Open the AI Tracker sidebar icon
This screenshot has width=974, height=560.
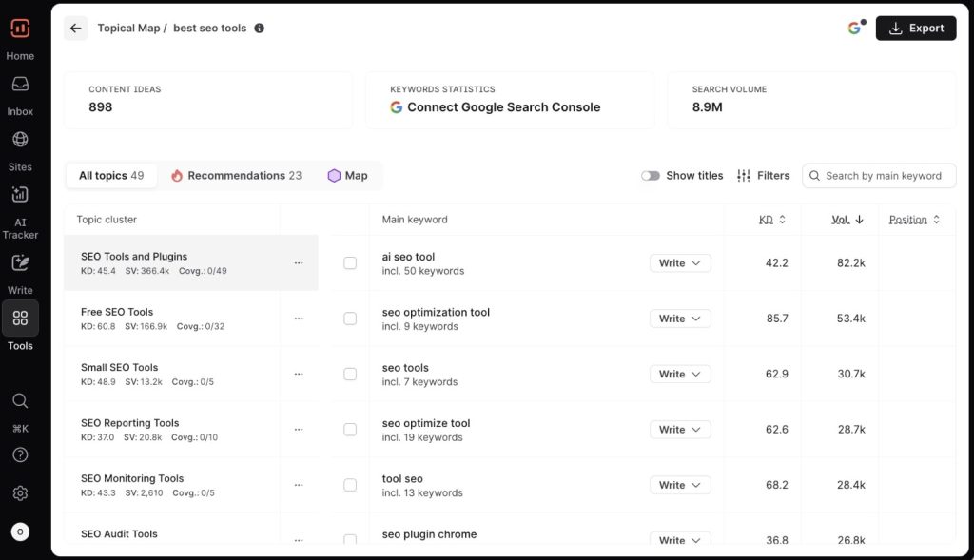click(x=20, y=194)
